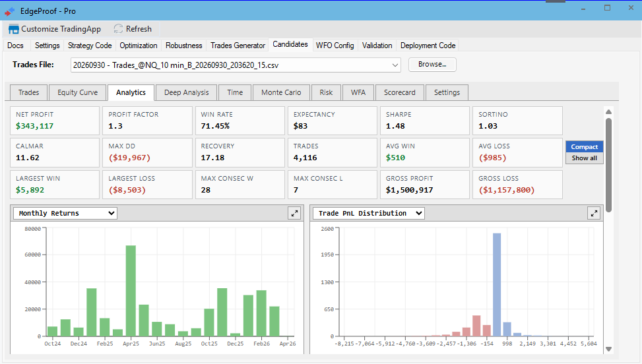Open the WFO Config tab
The height and width of the screenshot is (364, 642).
335,45
